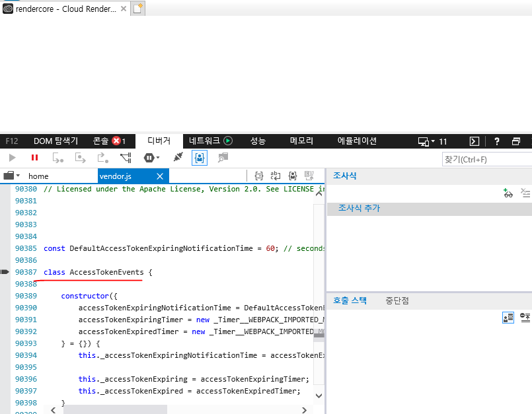Select the vendor.js file tab
The image size is (532, 414).
click(116, 176)
